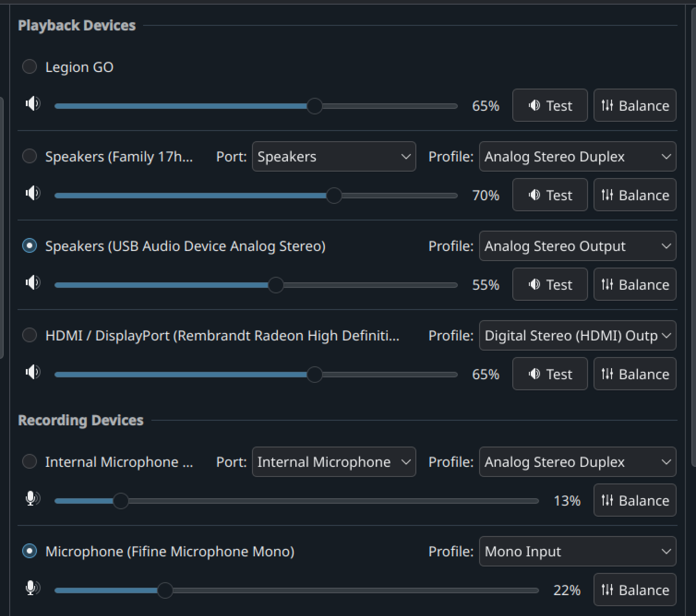
Task: Expand the Mono Input profile dropdown
Action: click(578, 551)
